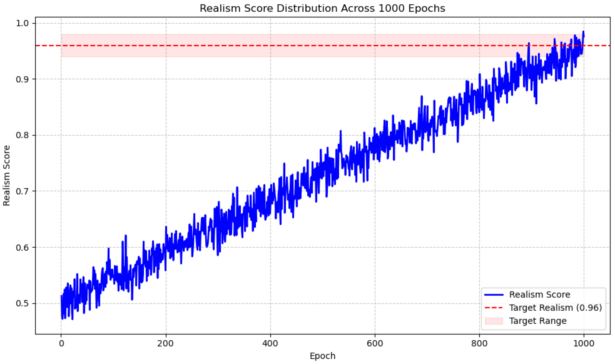The image size is (615, 364).
Task: Click the y-axis tick label 0.9
Action: pos(22,79)
